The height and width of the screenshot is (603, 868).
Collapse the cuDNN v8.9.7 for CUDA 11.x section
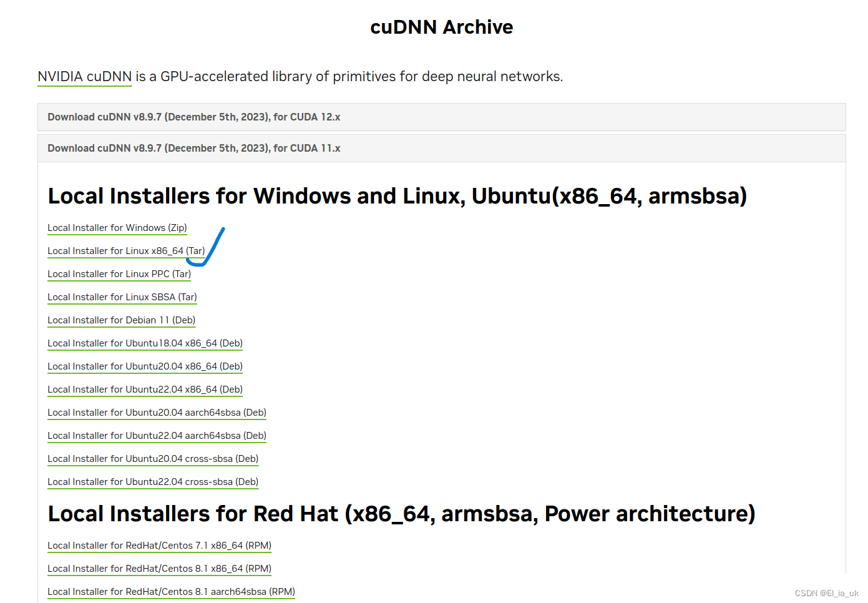pyautogui.click(x=193, y=148)
